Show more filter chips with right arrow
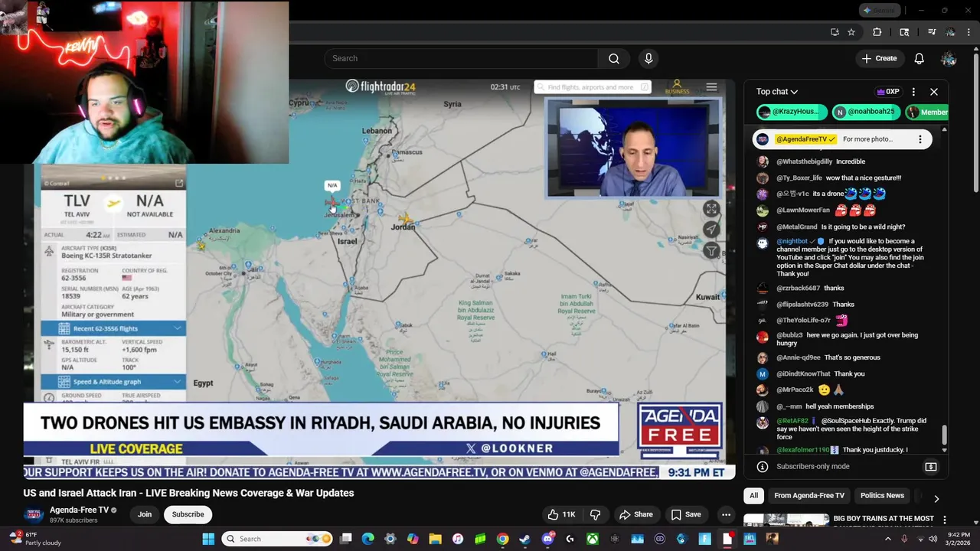The image size is (980, 551). (936, 499)
